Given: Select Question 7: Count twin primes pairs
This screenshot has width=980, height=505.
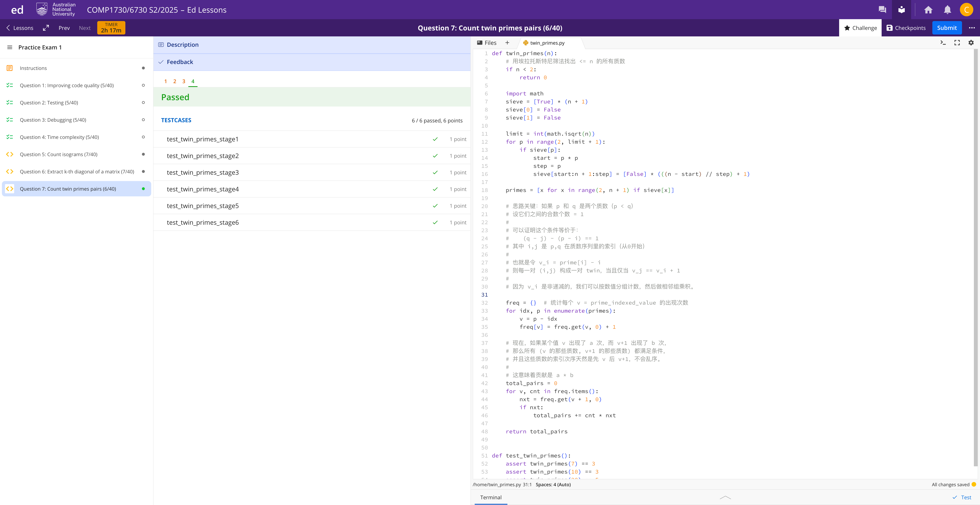Looking at the screenshot, I should (77, 189).
